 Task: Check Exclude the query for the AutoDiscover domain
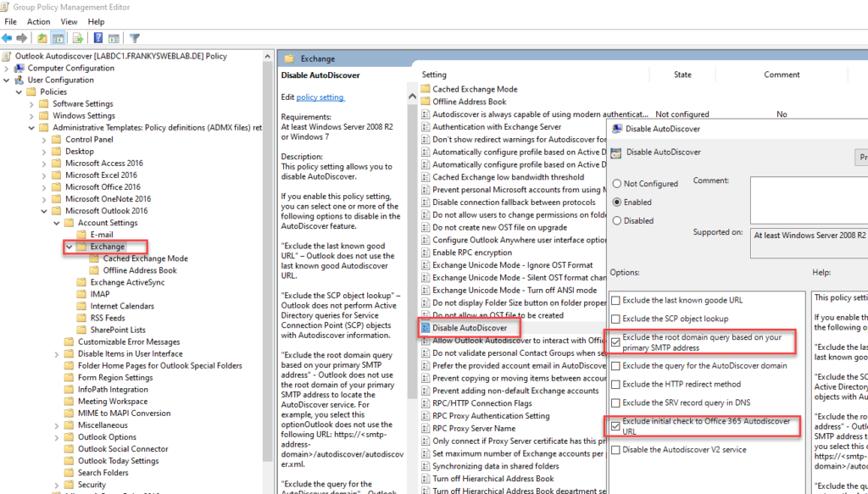(x=615, y=366)
